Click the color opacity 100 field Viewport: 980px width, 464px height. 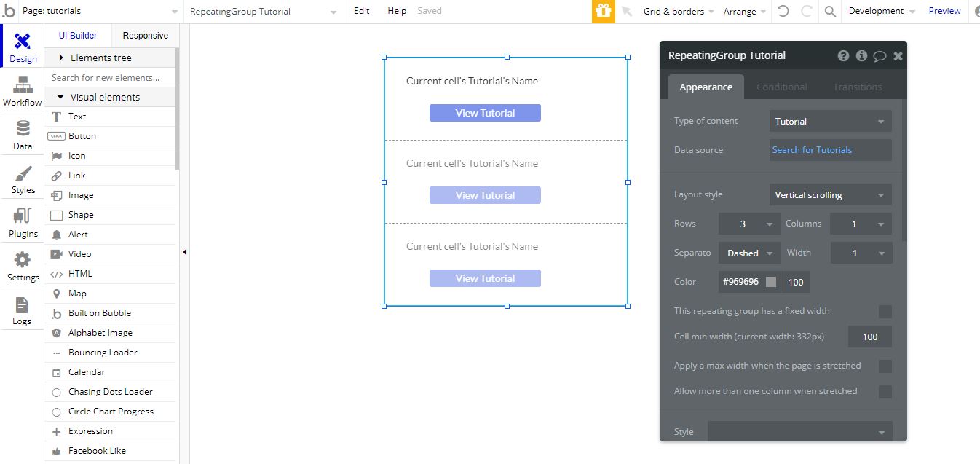pyautogui.click(x=796, y=282)
